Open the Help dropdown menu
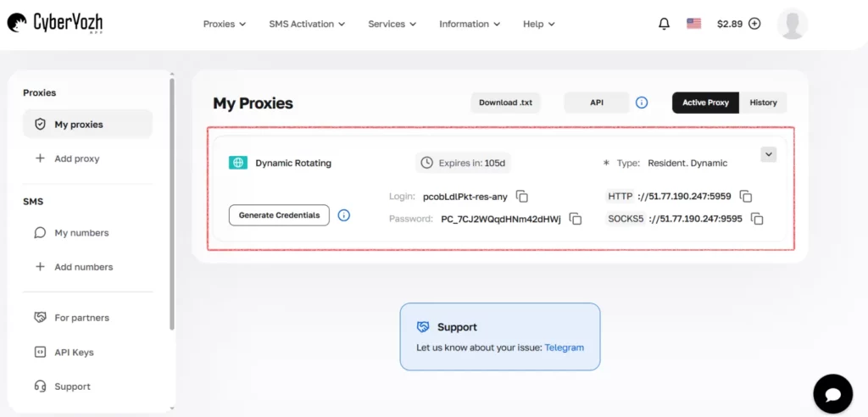 click(x=538, y=24)
